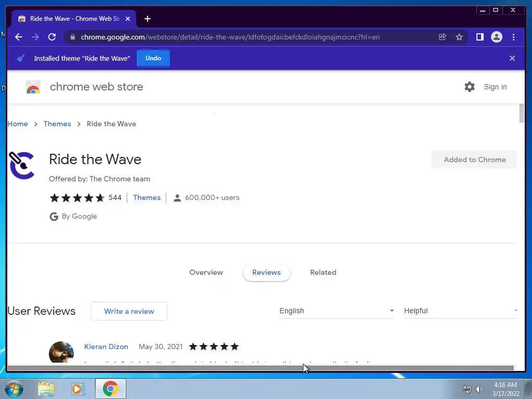The width and height of the screenshot is (532, 399).
Task: Go to the Home breadcrumb link
Action: [18, 124]
